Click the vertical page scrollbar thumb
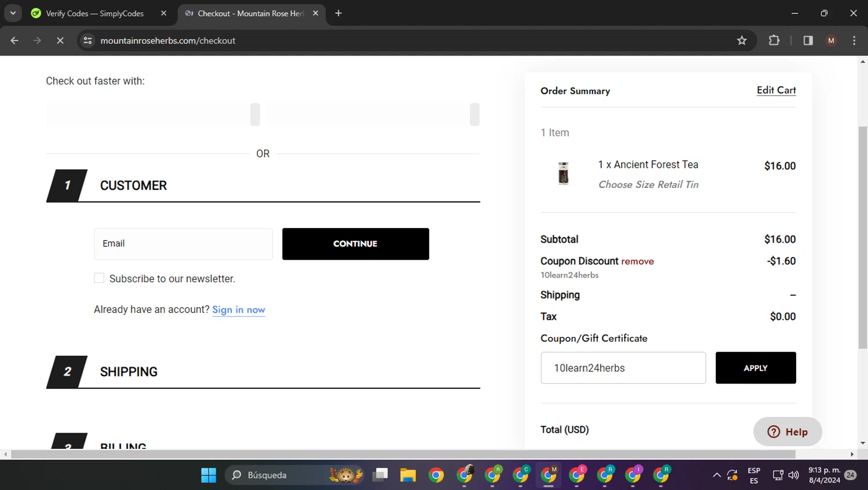868x490 pixels. click(x=863, y=237)
